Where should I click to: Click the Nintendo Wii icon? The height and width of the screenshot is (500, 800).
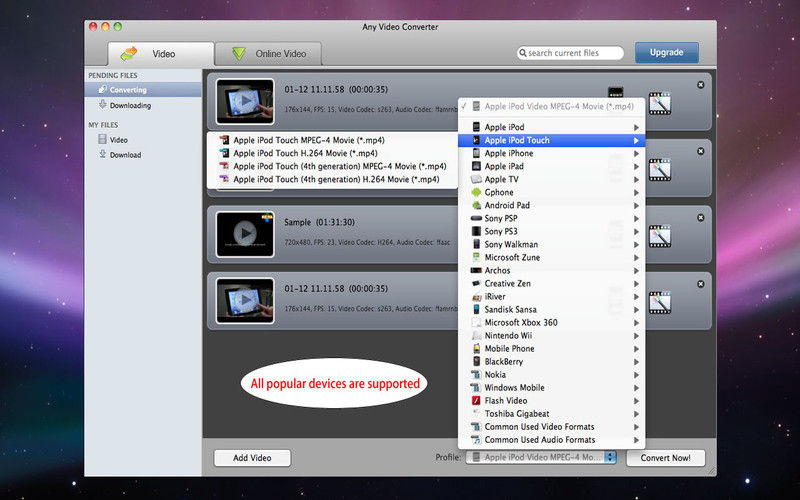pyautogui.click(x=476, y=335)
